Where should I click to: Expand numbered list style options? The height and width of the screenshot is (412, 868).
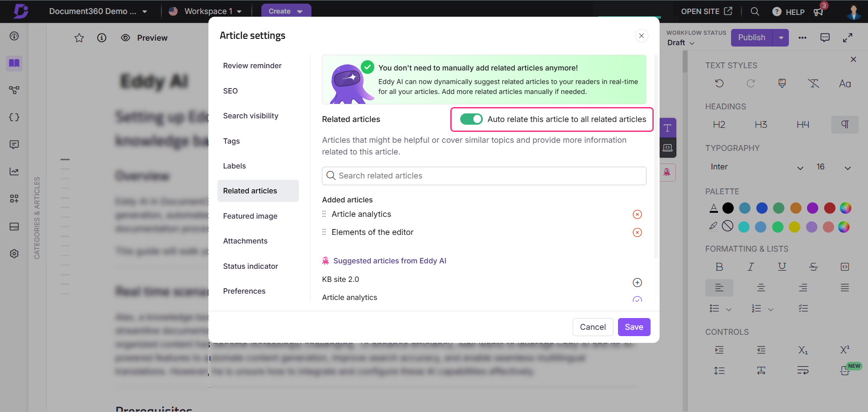[771, 309]
